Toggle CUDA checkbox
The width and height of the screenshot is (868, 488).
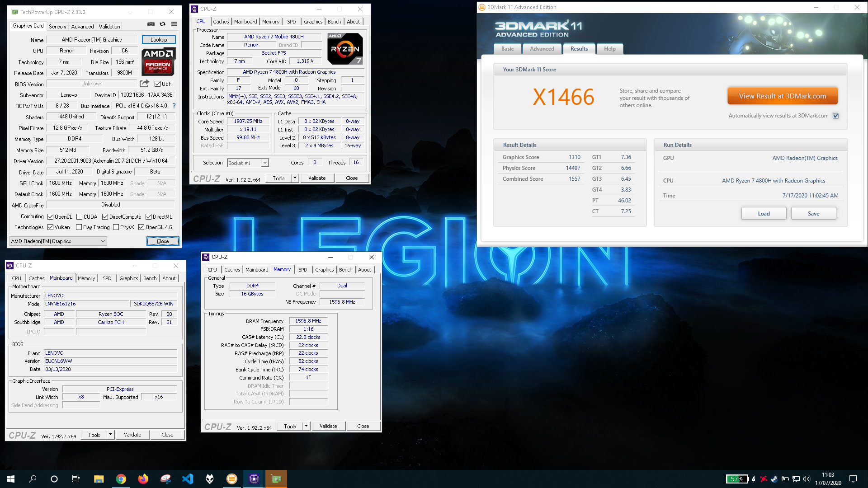point(79,217)
